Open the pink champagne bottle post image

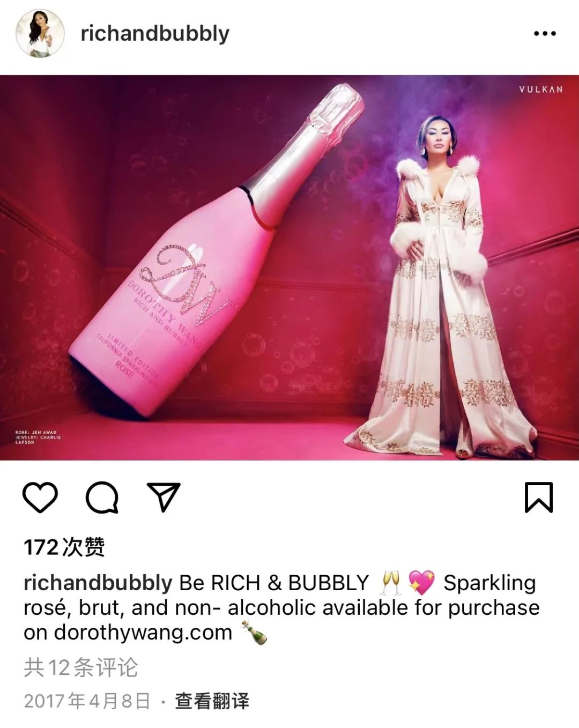tap(289, 268)
